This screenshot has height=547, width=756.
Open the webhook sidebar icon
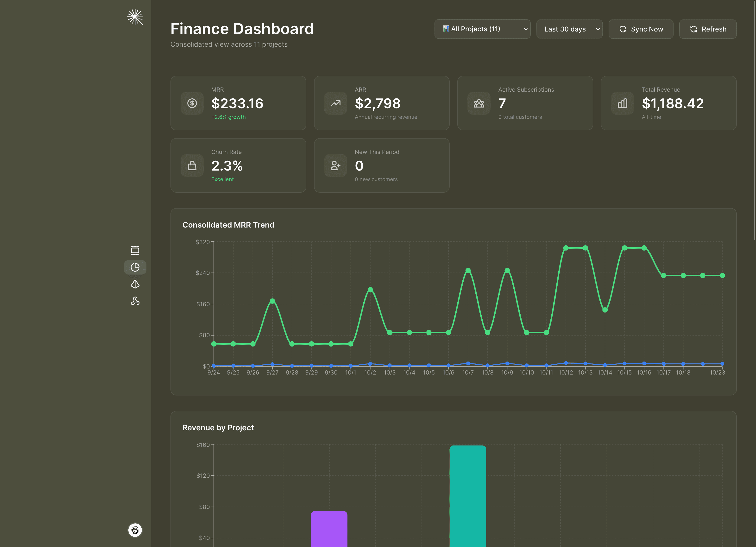coord(135,301)
